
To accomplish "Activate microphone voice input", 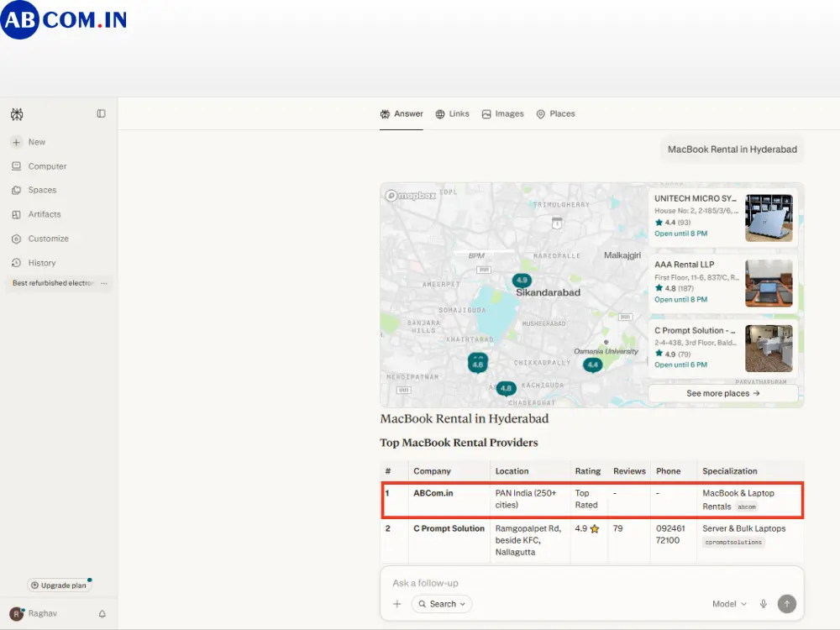I will tap(764, 604).
